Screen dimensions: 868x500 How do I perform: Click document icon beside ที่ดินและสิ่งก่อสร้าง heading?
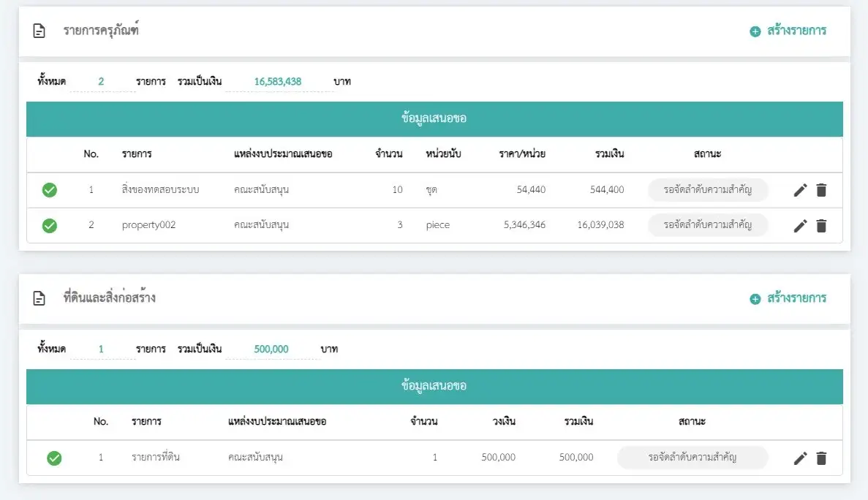coord(39,298)
